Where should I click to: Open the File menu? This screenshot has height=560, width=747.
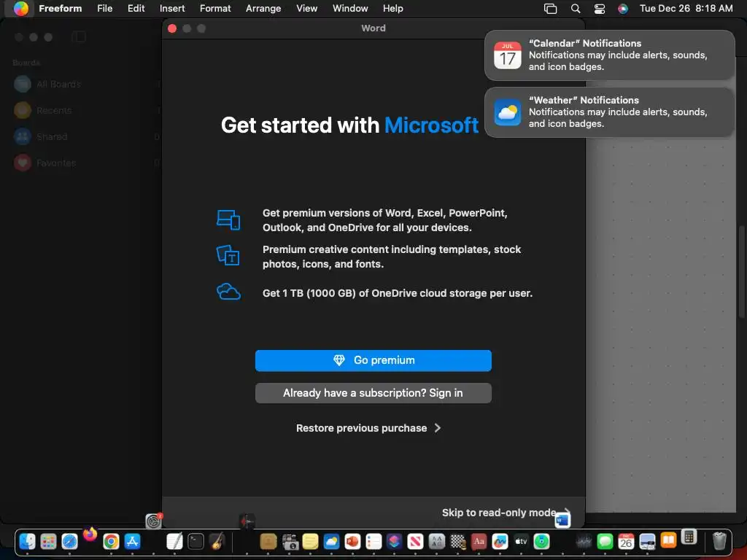105,9
